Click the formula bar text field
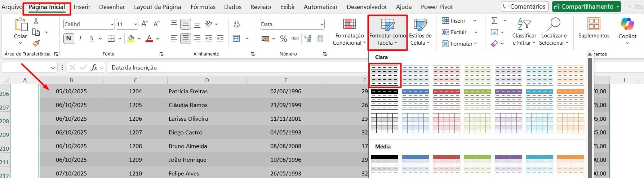 234,67
